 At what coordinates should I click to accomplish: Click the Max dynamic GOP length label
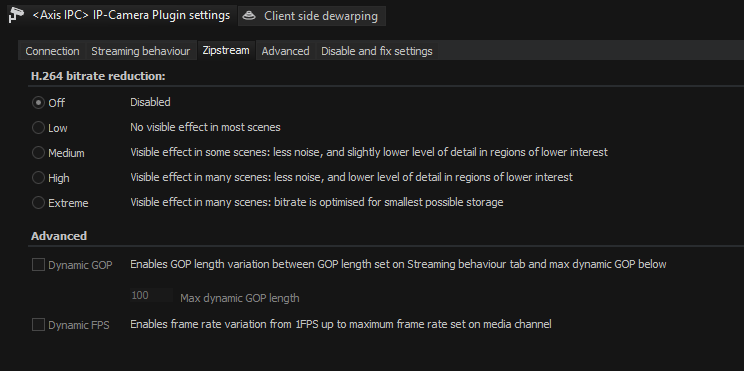pyautogui.click(x=240, y=298)
